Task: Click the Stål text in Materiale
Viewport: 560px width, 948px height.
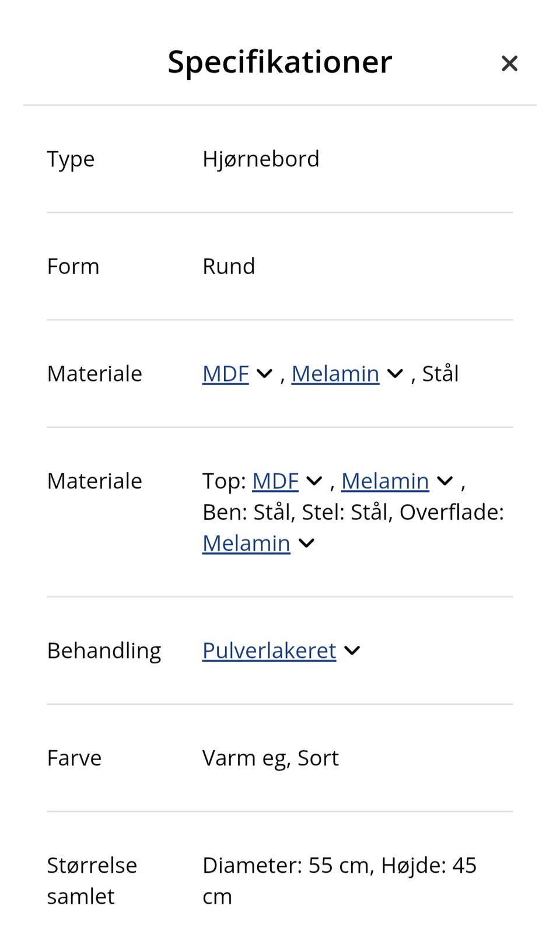Action: point(442,373)
